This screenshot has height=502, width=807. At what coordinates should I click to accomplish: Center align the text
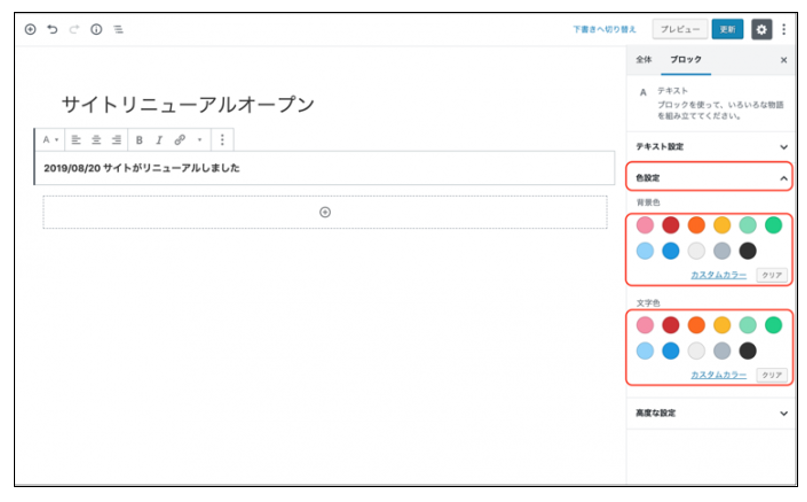click(x=96, y=140)
